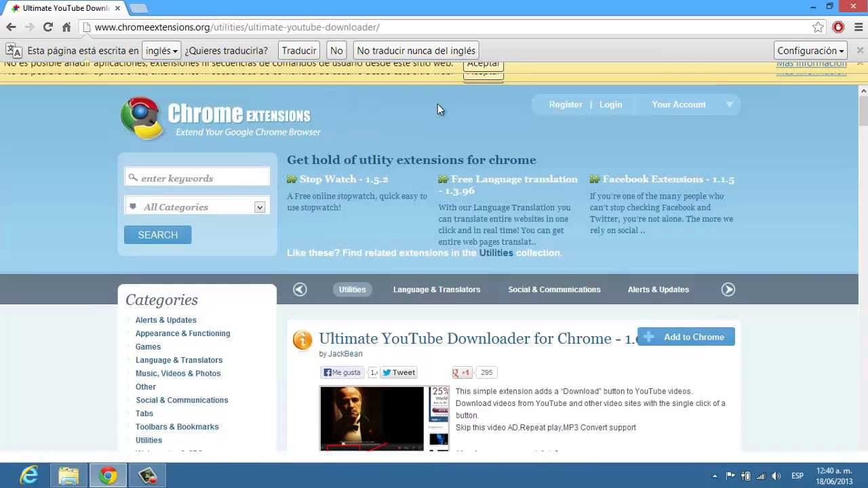Click the browser address bar
The width and height of the screenshot is (868, 488).
pyautogui.click(x=448, y=27)
